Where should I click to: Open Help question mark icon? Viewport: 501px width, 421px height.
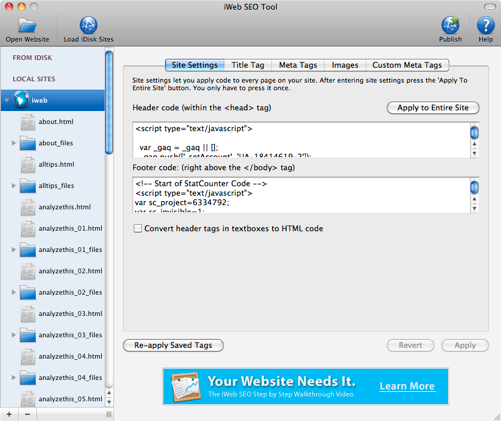(x=486, y=25)
